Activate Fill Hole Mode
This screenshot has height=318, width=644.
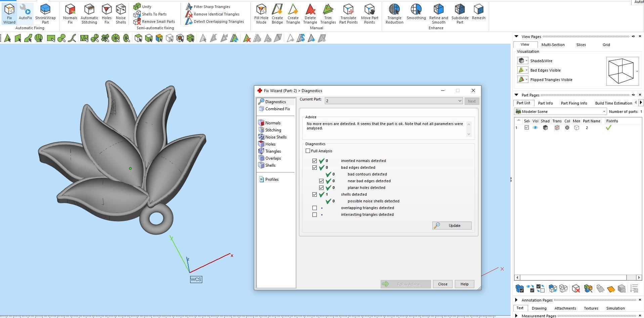coord(261,14)
